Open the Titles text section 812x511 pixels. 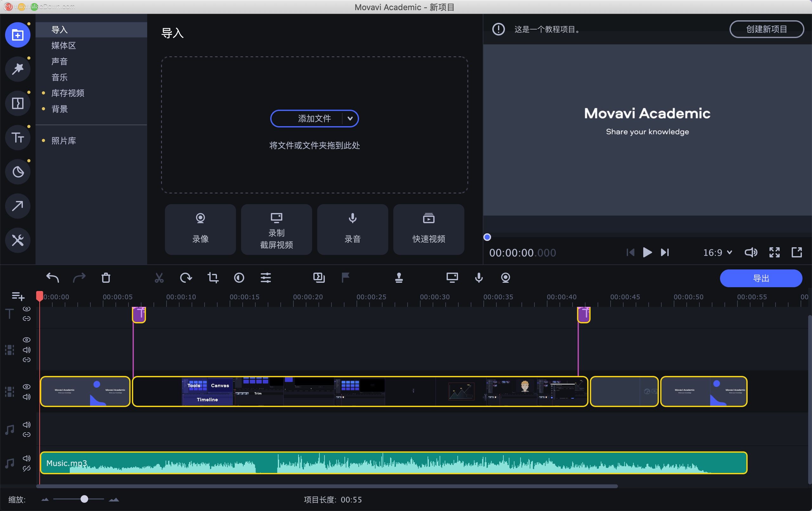click(17, 138)
